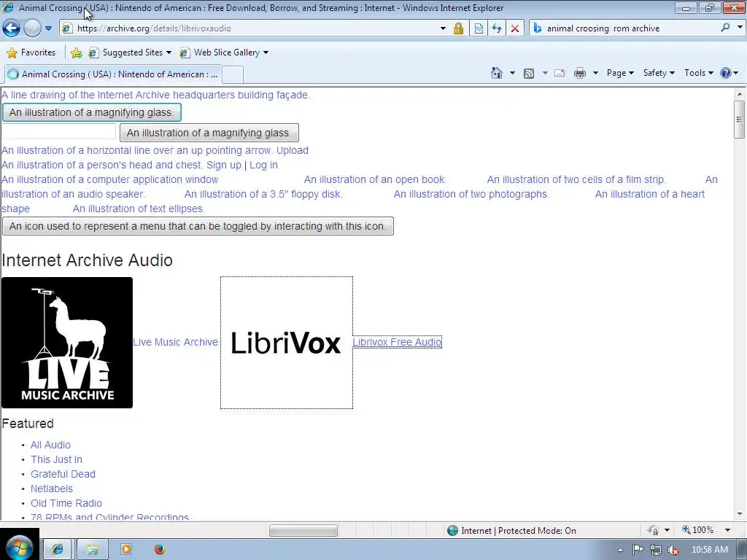
Task: Open the Safety menu
Action: (x=659, y=73)
